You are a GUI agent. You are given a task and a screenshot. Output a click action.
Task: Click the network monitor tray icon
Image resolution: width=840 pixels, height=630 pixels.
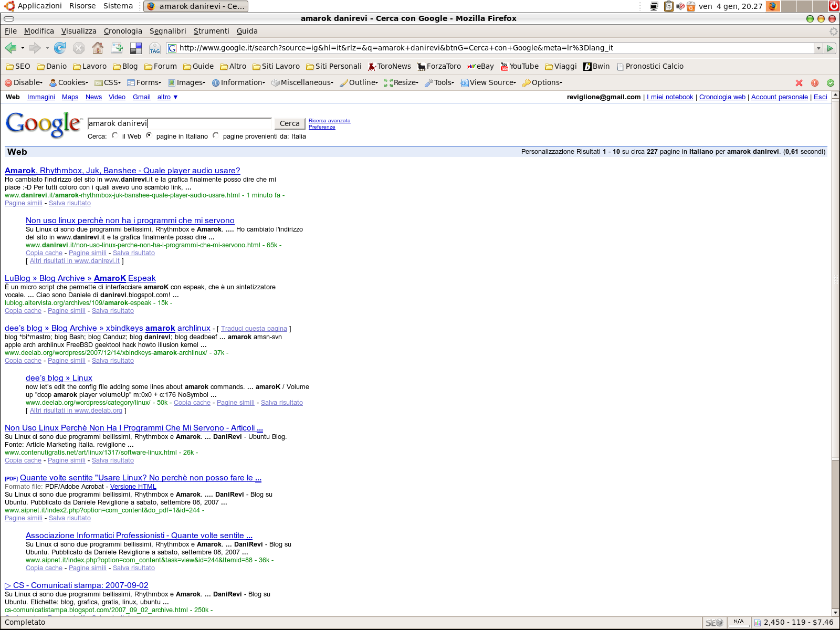coord(654,6)
